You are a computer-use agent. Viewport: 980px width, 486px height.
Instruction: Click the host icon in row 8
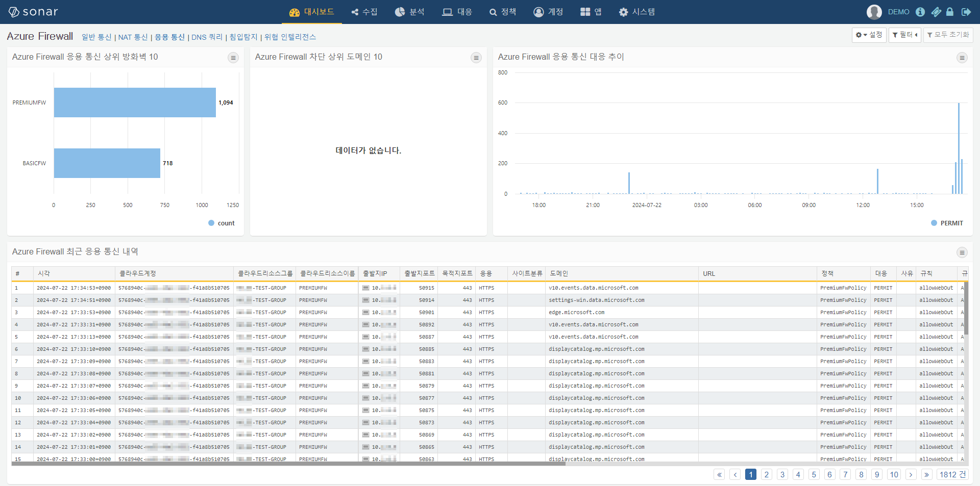pyautogui.click(x=365, y=374)
